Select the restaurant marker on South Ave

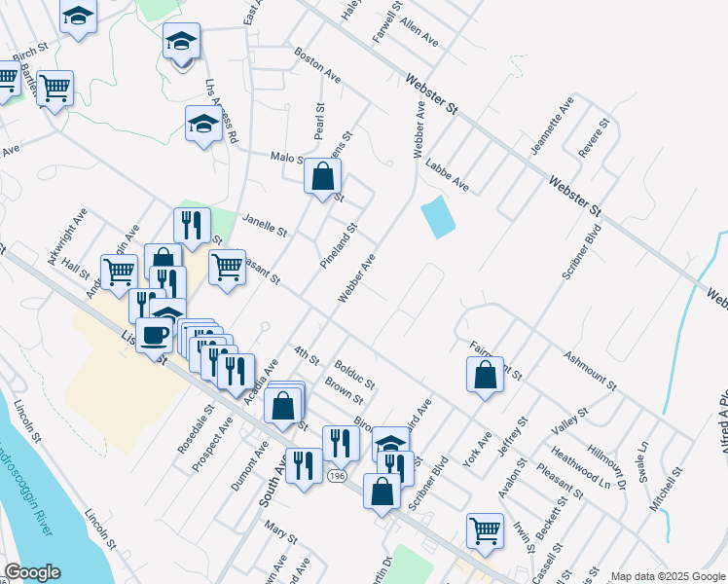(x=304, y=468)
